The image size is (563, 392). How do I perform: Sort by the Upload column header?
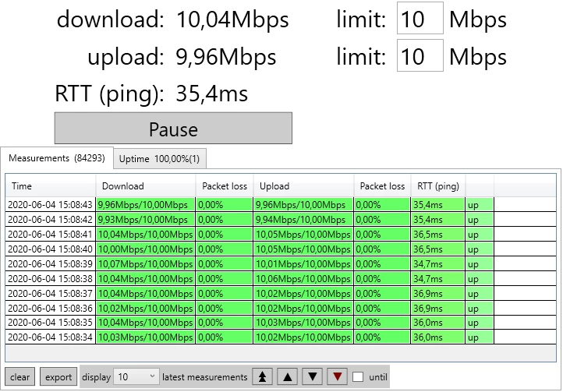(x=304, y=186)
